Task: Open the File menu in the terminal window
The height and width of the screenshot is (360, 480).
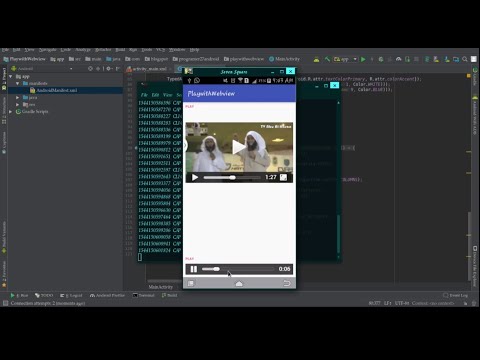Action: point(144,95)
